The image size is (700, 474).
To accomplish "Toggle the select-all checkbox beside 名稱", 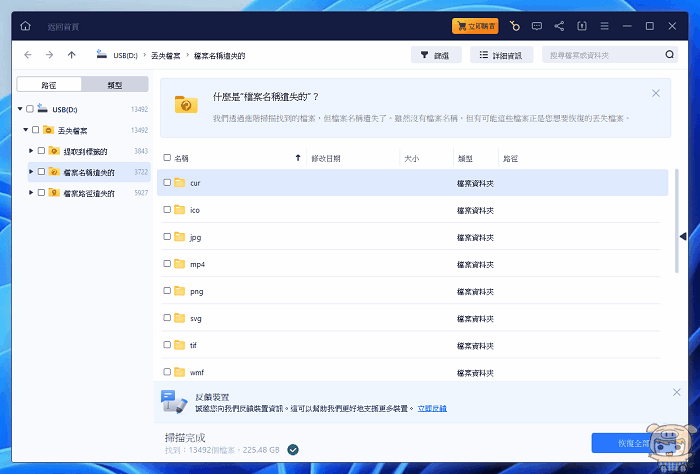I will pos(167,158).
